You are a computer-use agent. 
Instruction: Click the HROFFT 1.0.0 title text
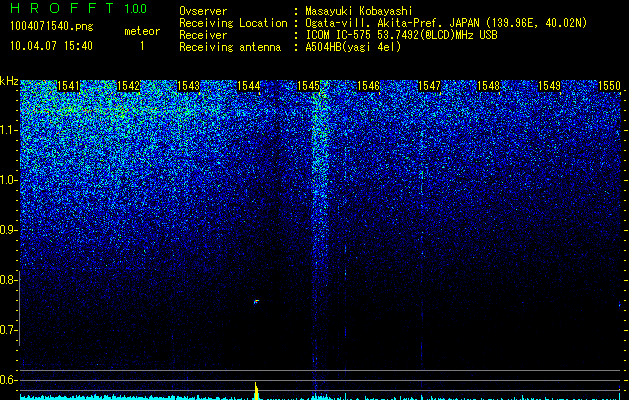tap(78, 8)
